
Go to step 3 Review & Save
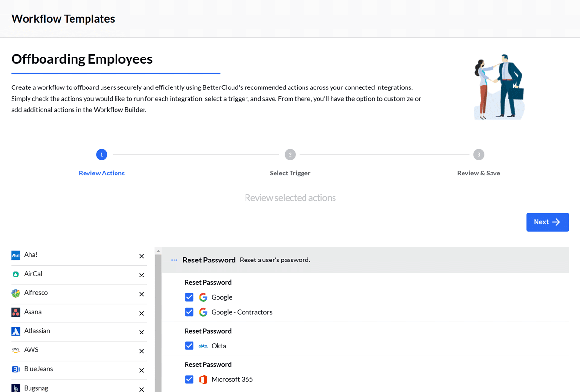(x=478, y=173)
